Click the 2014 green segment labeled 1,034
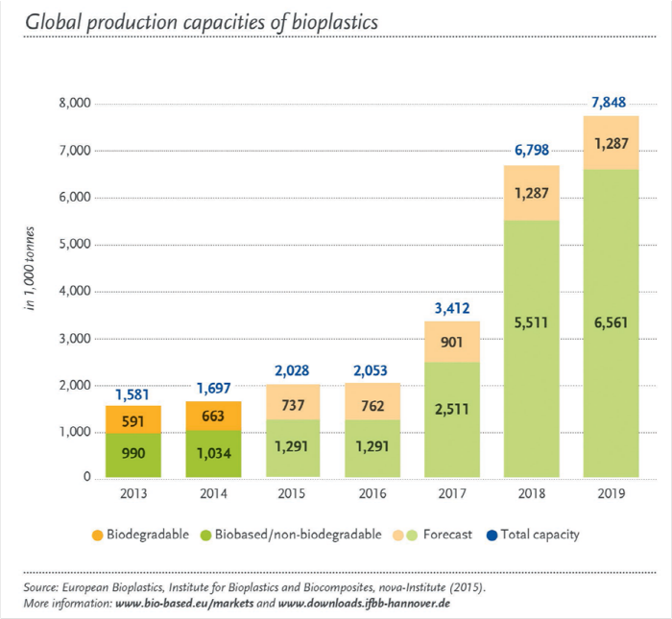The height and width of the screenshot is (619, 672). (x=213, y=454)
